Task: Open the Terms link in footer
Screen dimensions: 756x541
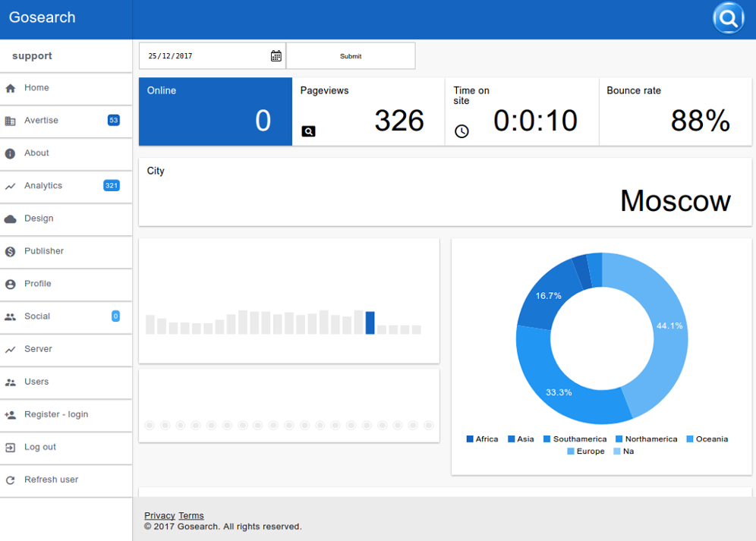Action: point(191,516)
